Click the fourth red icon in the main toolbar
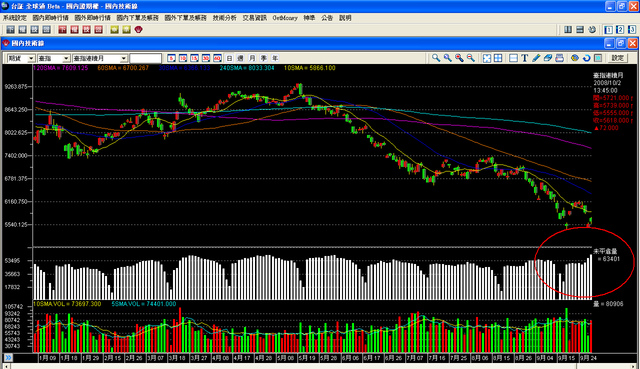Screen dimensions: 640x369 (98, 29)
